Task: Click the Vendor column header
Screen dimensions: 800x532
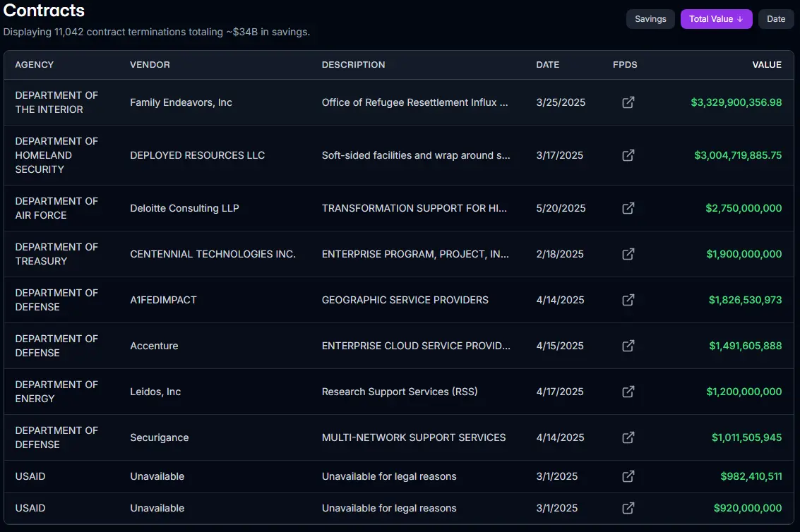Action: point(150,65)
